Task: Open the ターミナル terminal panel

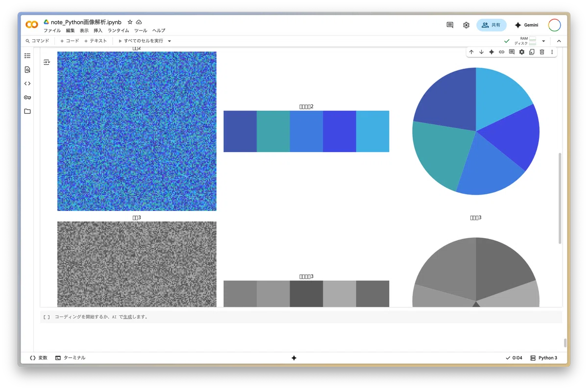Action: (x=70, y=358)
